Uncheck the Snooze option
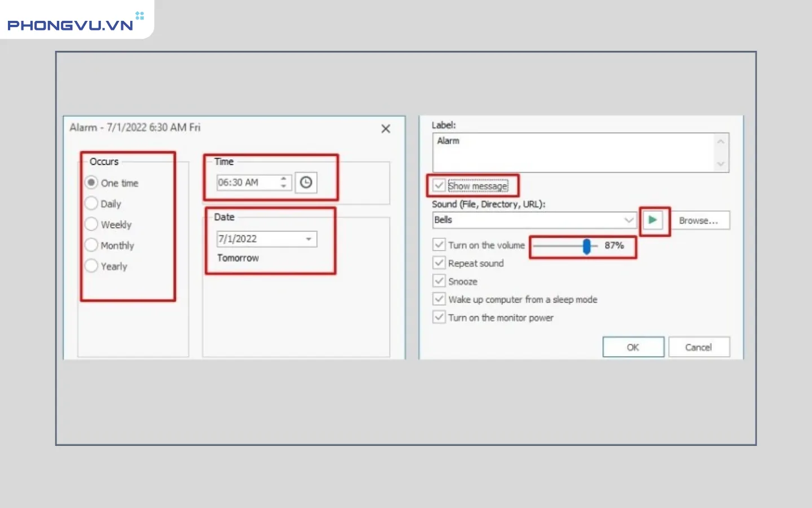Screen dimensions: 812x508 click(x=439, y=281)
